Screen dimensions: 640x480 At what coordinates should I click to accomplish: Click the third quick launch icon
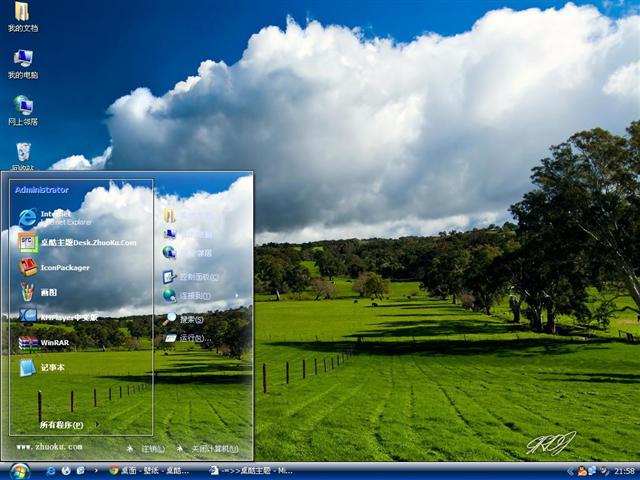point(80,471)
